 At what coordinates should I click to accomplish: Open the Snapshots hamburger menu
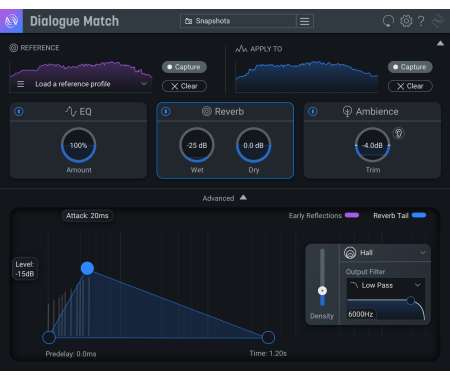pyautogui.click(x=305, y=21)
